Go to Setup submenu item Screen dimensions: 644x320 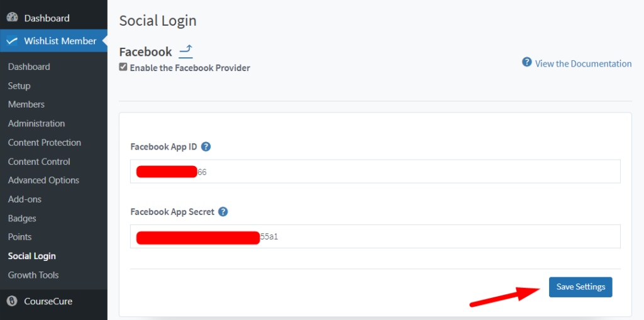coord(19,86)
